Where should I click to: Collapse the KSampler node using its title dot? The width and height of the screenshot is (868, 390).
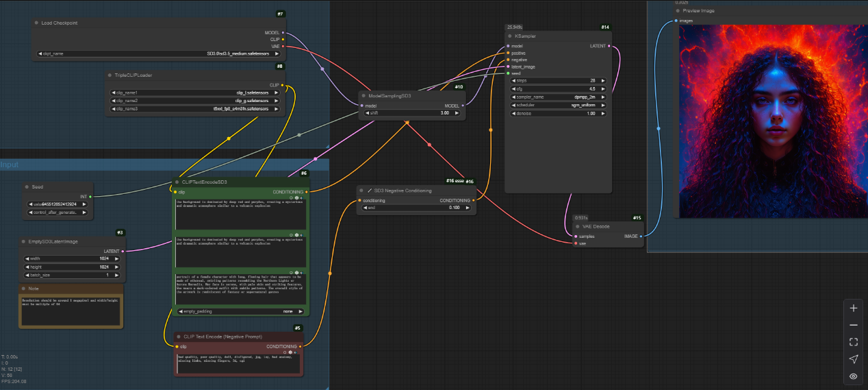510,36
